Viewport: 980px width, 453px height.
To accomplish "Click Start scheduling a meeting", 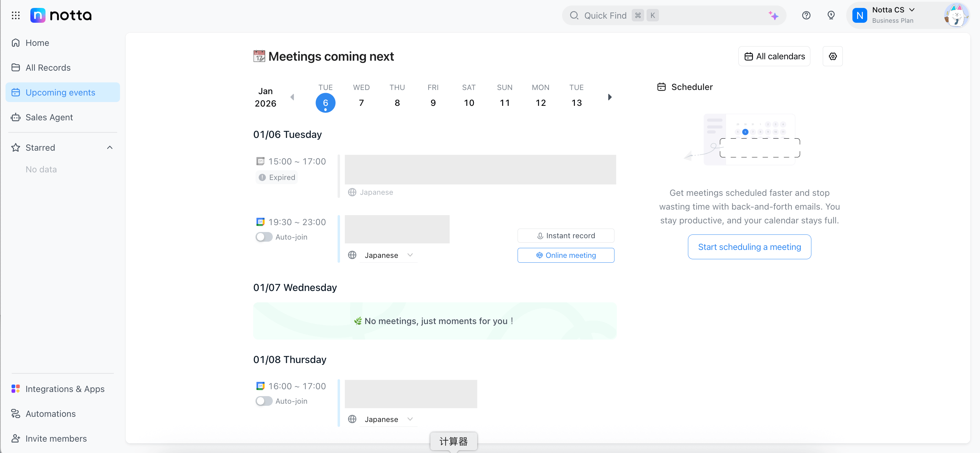I will [x=749, y=247].
